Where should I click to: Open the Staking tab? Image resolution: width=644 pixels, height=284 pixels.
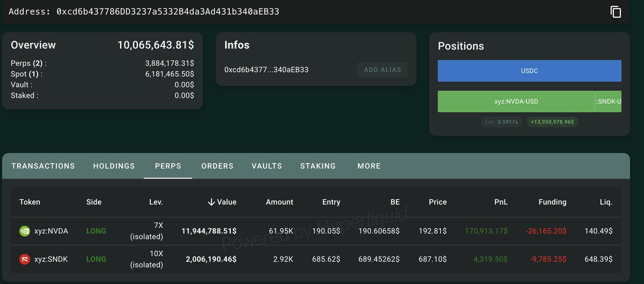click(318, 166)
